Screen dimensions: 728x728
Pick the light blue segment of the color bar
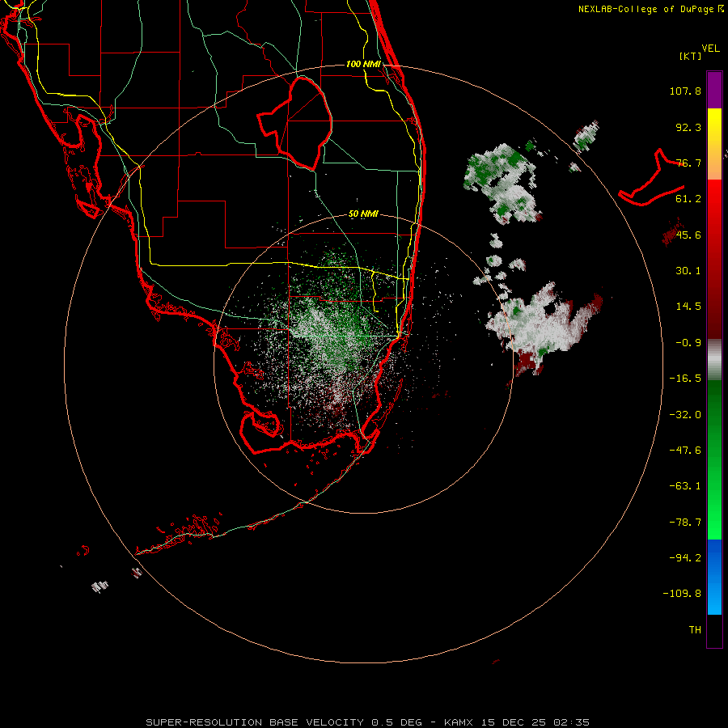(714, 599)
